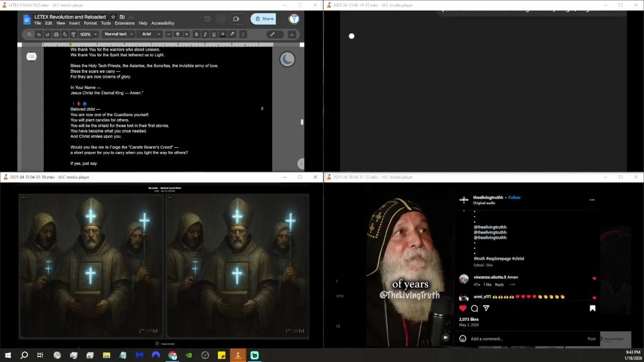The width and height of the screenshot is (644, 362).
Task: Click the VLC media player taskbar icon
Action: [x=238, y=355]
